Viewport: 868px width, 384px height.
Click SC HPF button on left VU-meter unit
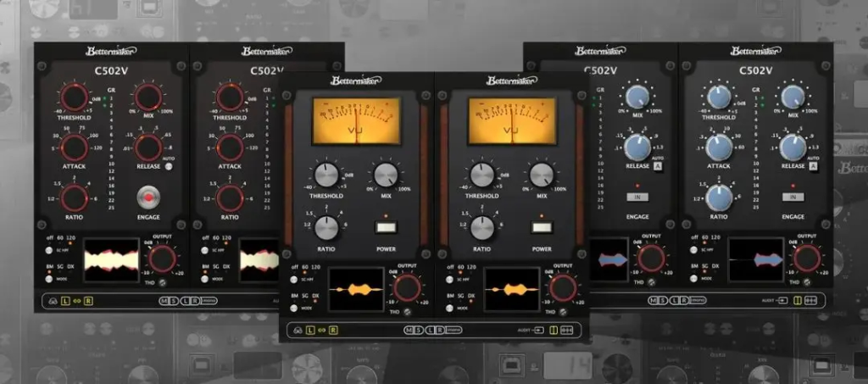pyautogui.click(x=294, y=280)
